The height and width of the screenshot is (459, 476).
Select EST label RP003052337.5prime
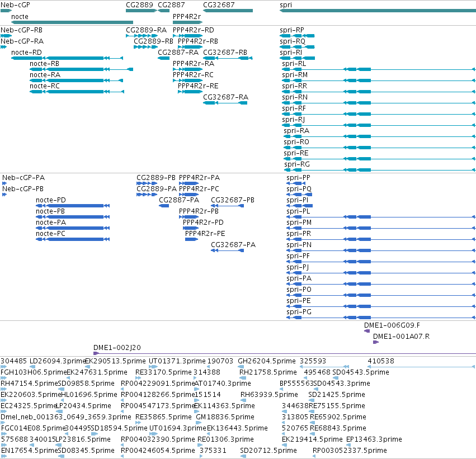350,451
